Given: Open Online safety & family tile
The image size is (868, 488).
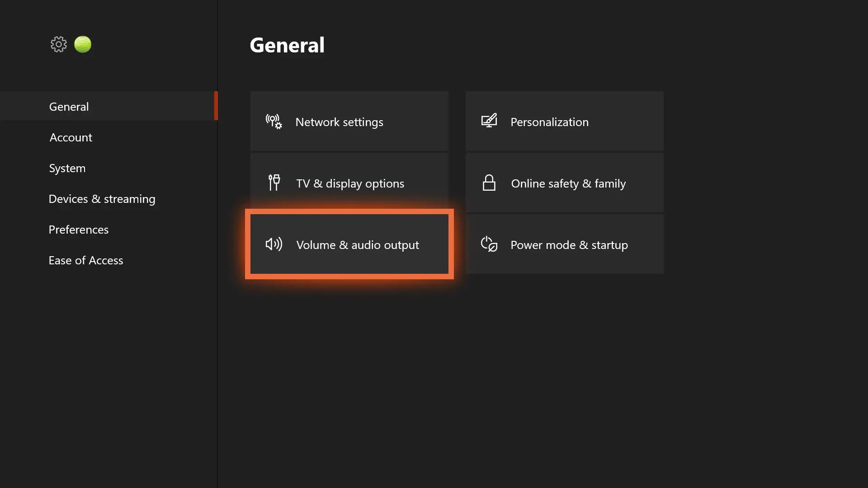Looking at the screenshot, I should pyautogui.click(x=564, y=183).
